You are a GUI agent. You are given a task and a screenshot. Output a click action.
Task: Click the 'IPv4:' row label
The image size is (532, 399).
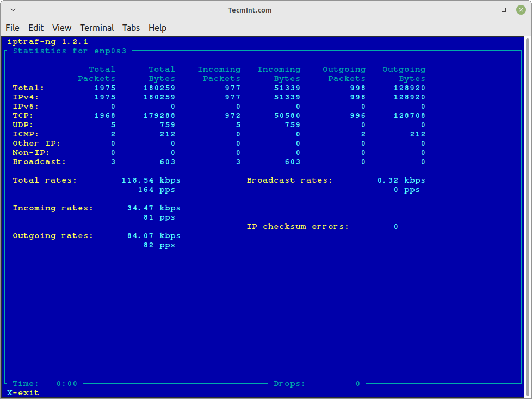coord(26,97)
